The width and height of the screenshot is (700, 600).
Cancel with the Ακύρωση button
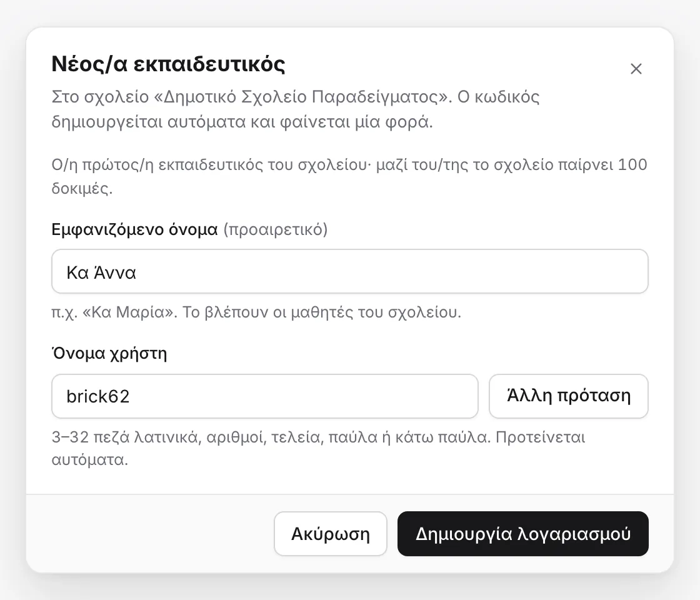point(331,534)
